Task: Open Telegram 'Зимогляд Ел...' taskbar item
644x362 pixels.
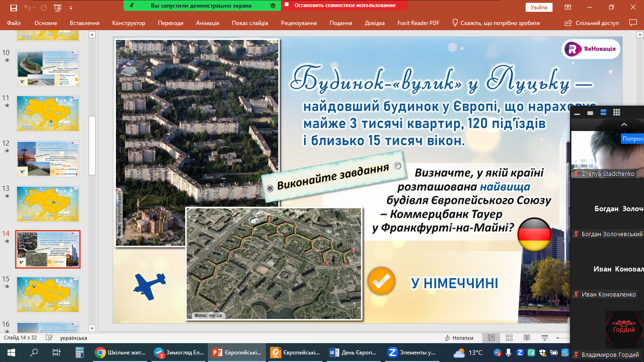Action: tap(179, 352)
